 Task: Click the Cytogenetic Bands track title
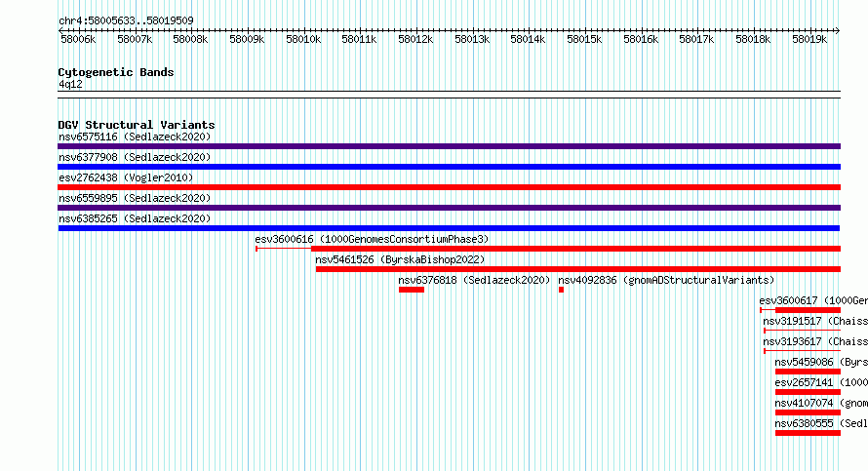tap(116, 72)
